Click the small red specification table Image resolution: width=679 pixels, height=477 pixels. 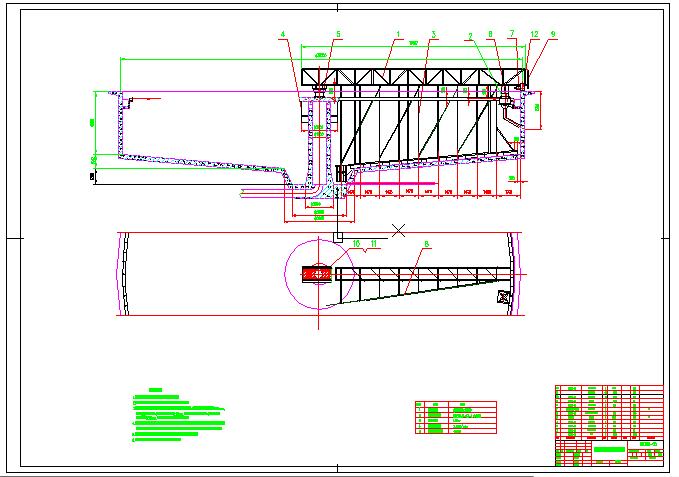(x=456, y=418)
